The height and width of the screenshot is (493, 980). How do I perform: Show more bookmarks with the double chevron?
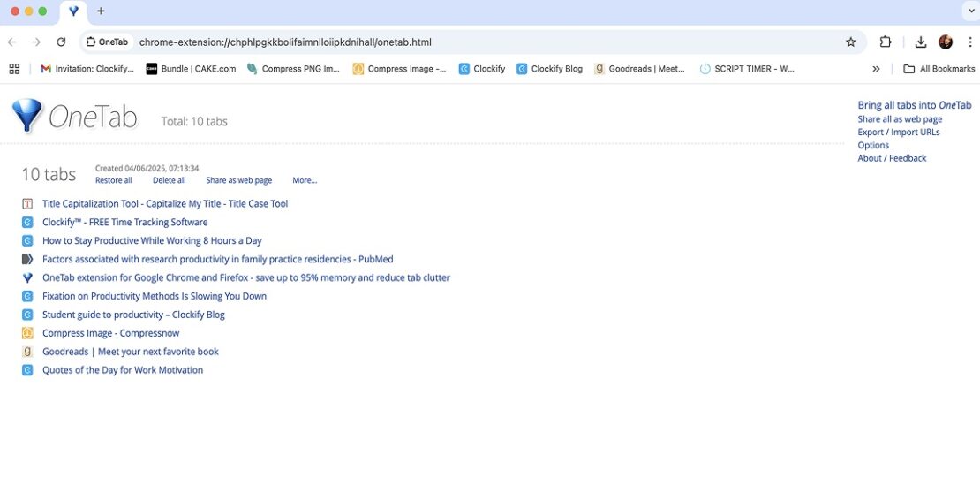point(876,69)
